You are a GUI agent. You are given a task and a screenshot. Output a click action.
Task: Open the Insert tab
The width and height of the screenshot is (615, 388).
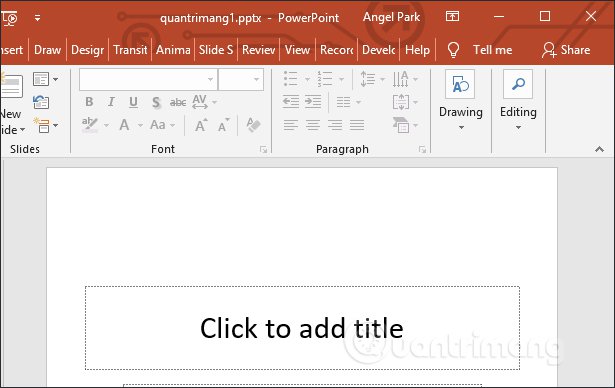(12, 50)
